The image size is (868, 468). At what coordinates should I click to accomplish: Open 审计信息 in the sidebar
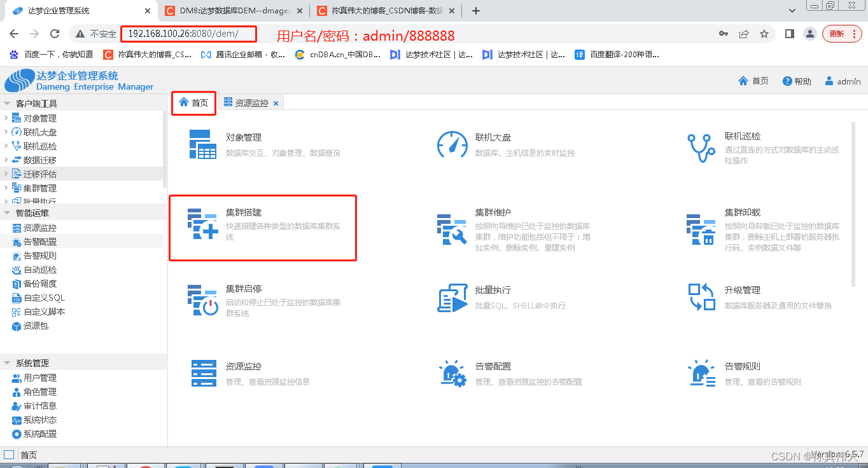coord(40,406)
